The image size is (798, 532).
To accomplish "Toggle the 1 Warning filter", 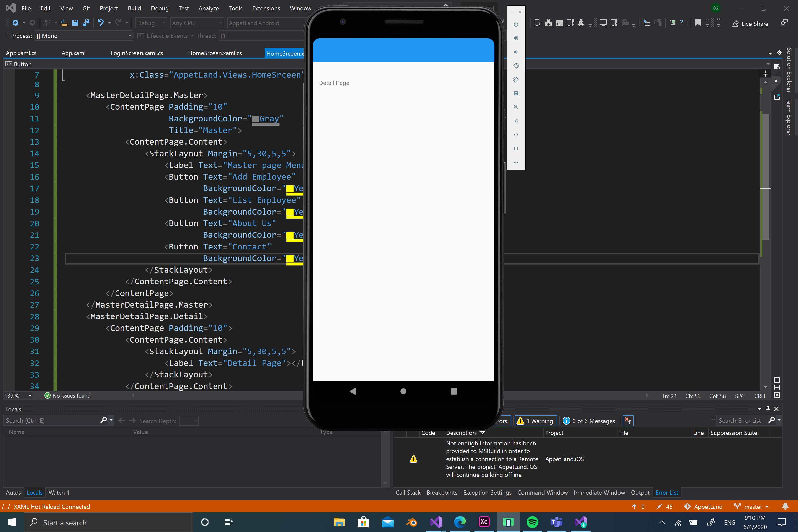I will (536, 421).
